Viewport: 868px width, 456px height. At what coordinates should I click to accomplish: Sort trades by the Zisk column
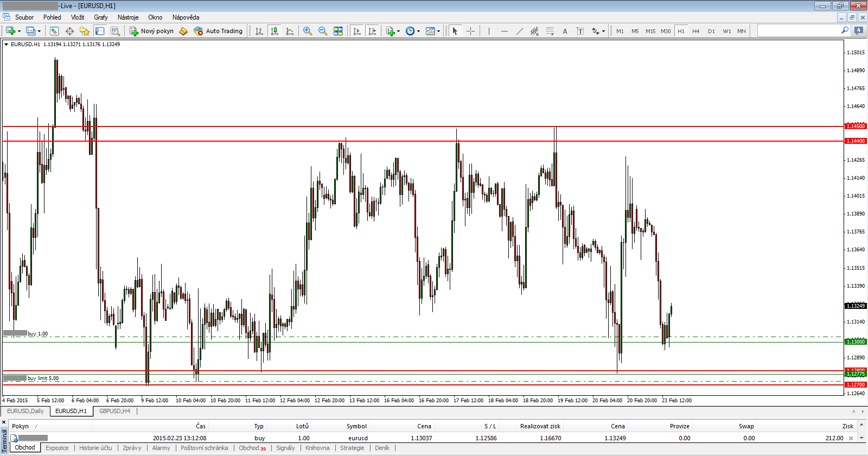(x=847, y=426)
